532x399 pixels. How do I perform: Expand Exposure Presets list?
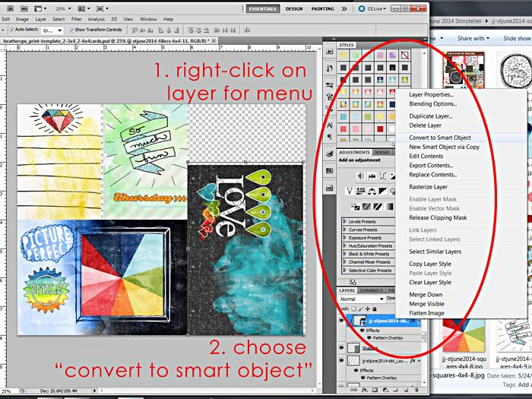point(345,237)
